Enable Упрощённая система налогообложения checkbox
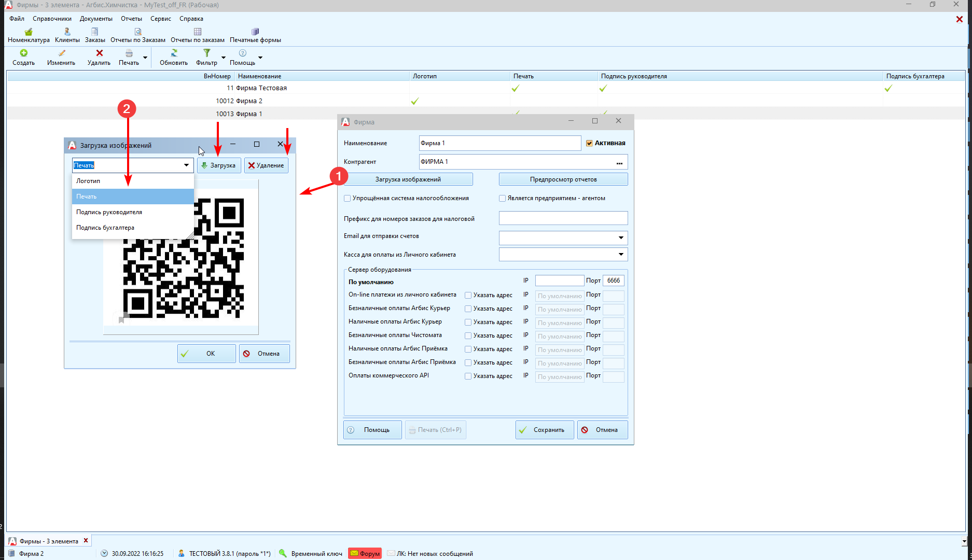 (x=348, y=198)
